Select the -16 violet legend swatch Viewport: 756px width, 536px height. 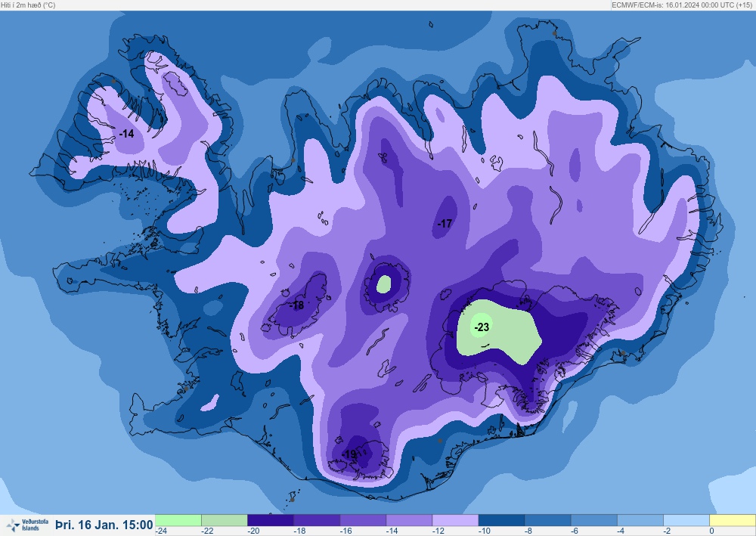pos(363,520)
